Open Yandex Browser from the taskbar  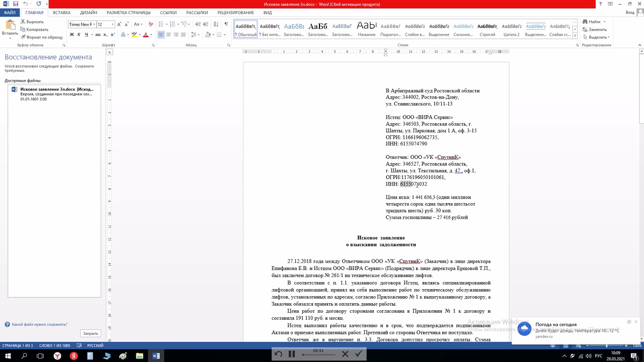click(x=57, y=356)
